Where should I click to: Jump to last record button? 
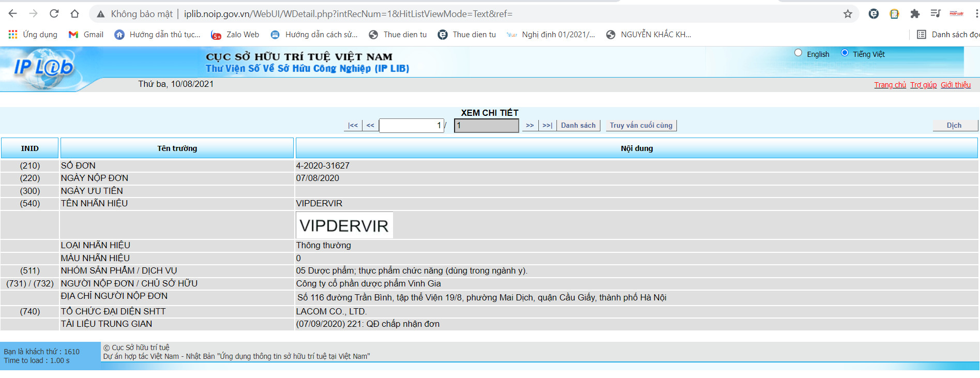point(547,126)
